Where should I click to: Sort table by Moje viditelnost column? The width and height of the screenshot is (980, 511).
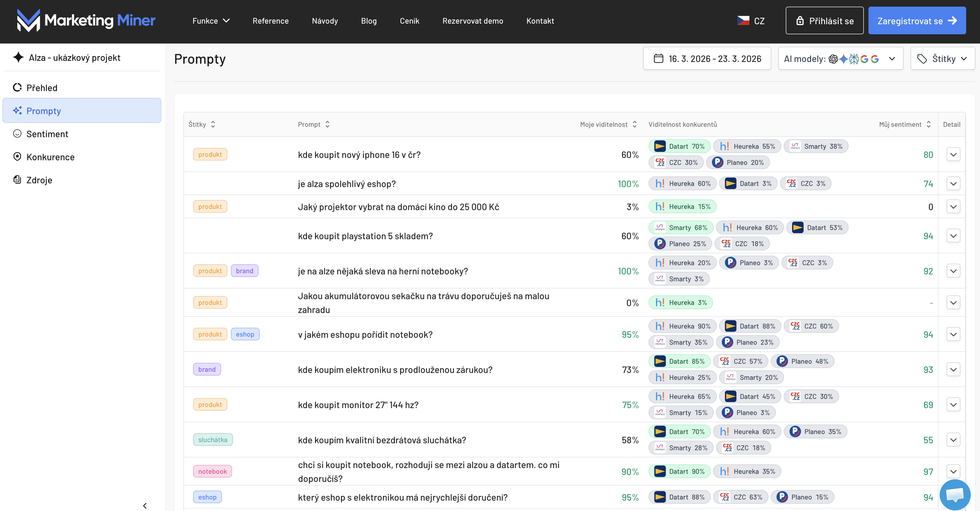click(x=634, y=125)
